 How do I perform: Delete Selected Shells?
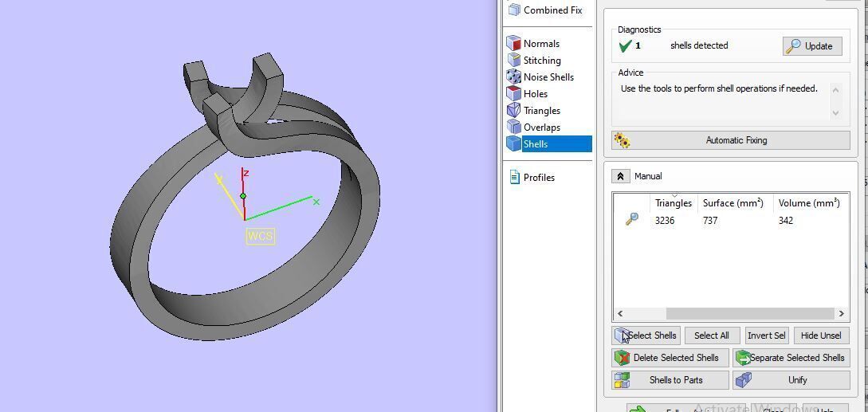[670, 358]
